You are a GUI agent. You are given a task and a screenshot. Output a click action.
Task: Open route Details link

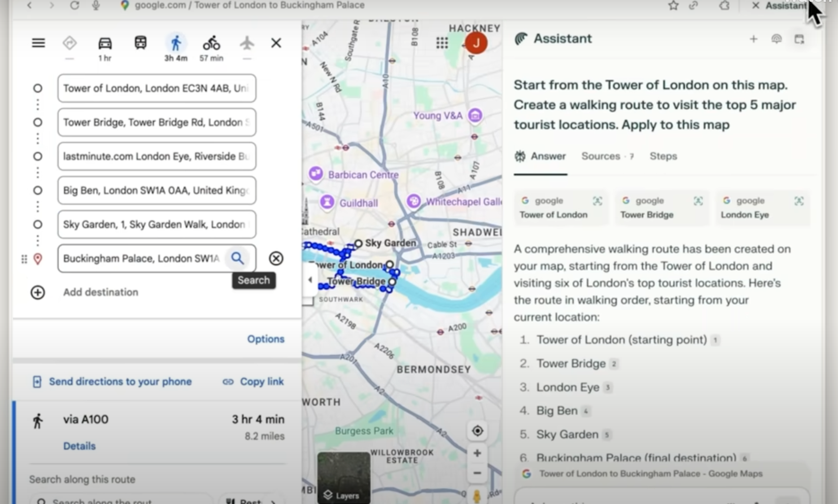click(x=79, y=446)
